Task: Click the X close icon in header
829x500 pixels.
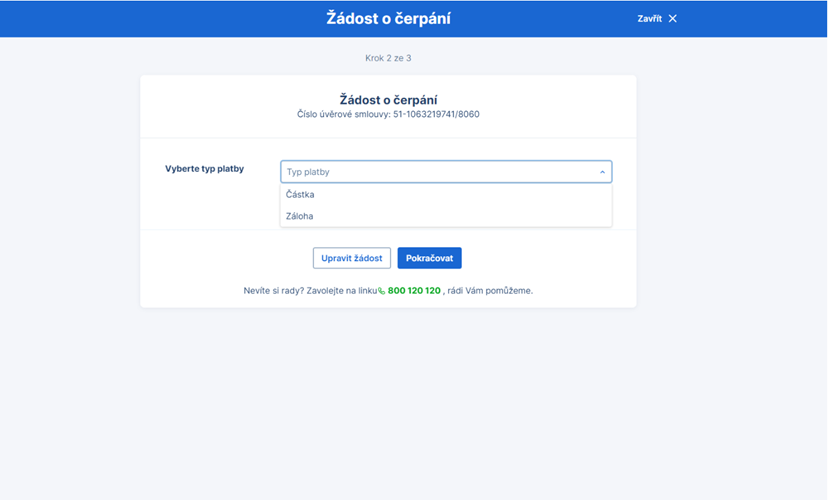Action: click(x=673, y=19)
